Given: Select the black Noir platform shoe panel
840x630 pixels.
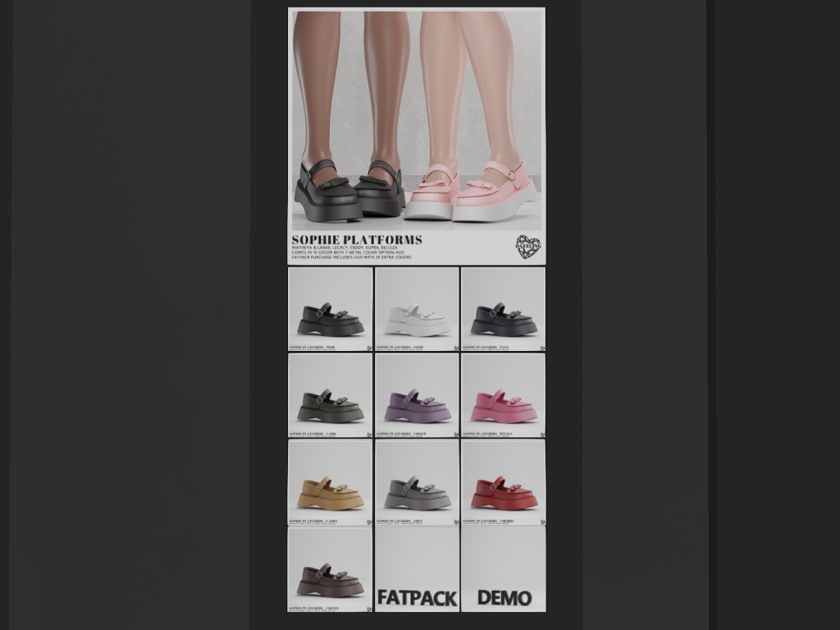Looking at the screenshot, I should click(331, 309).
